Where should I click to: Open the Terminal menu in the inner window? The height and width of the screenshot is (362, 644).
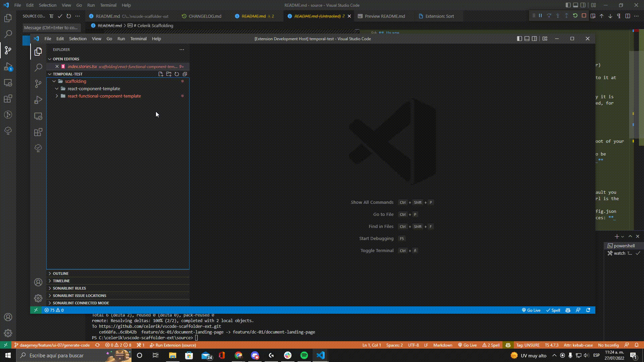[138, 39]
